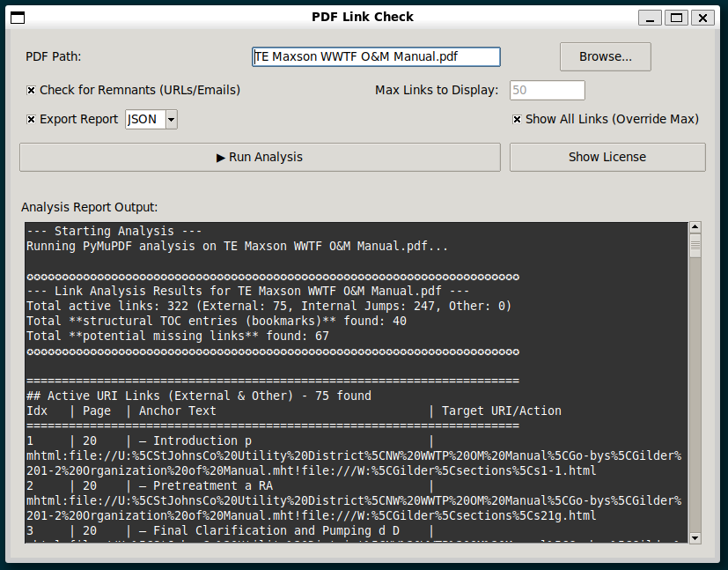Image resolution: width=728 pixels, height=570 pixels.
Task: Open the Show License dialog
Action: click(607, 157)
